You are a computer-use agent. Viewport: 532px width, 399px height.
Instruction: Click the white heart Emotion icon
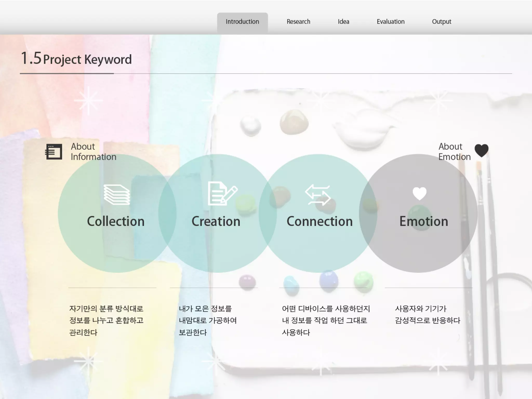[419, 194]
